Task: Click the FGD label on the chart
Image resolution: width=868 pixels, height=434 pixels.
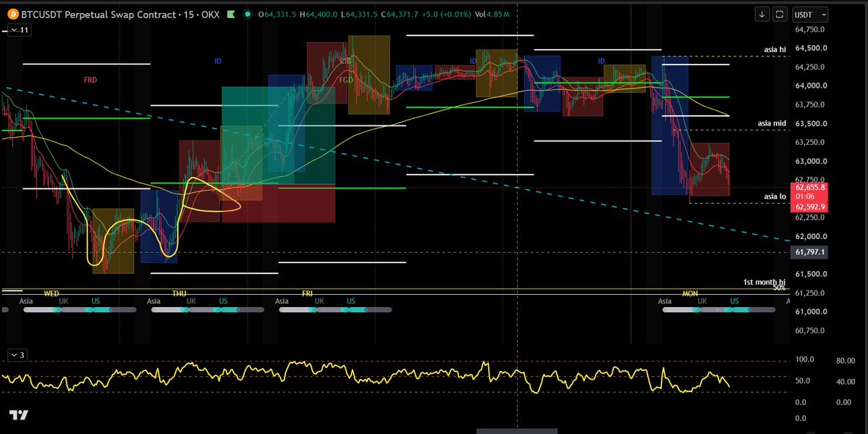Action: click(347, 80)
